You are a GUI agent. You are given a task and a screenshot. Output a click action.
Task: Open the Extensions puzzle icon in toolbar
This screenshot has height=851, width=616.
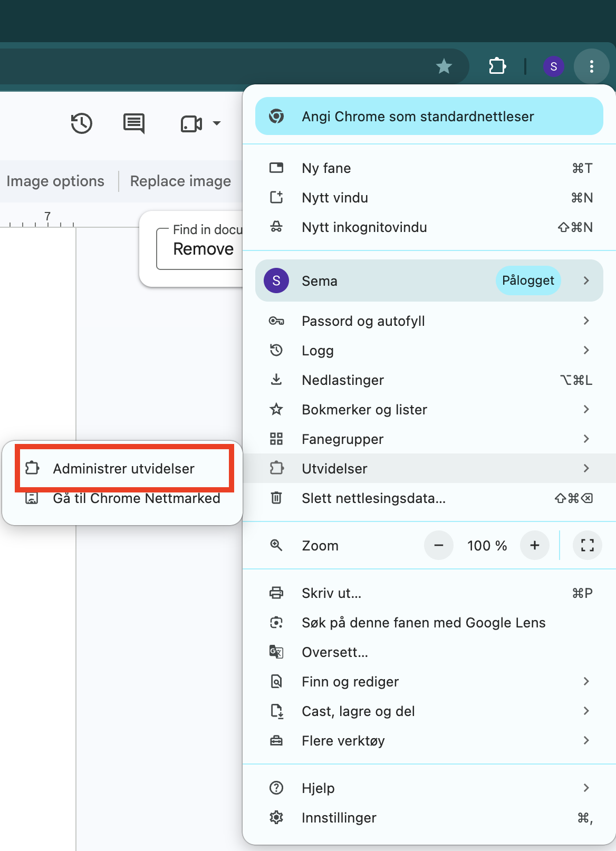pos(497,66)
